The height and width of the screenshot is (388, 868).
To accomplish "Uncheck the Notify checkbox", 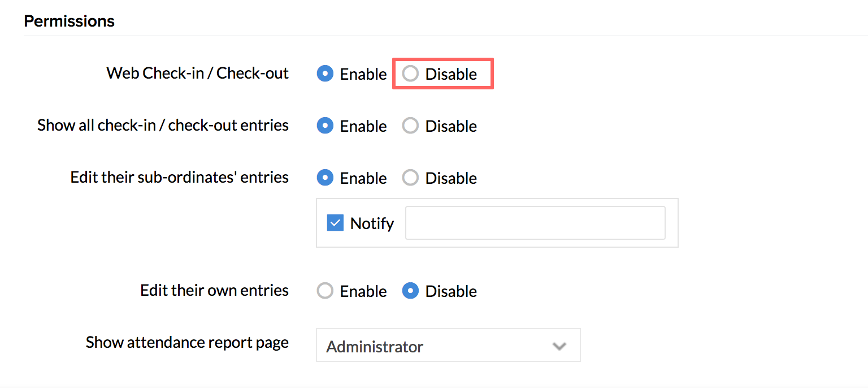I will (335, 223).
